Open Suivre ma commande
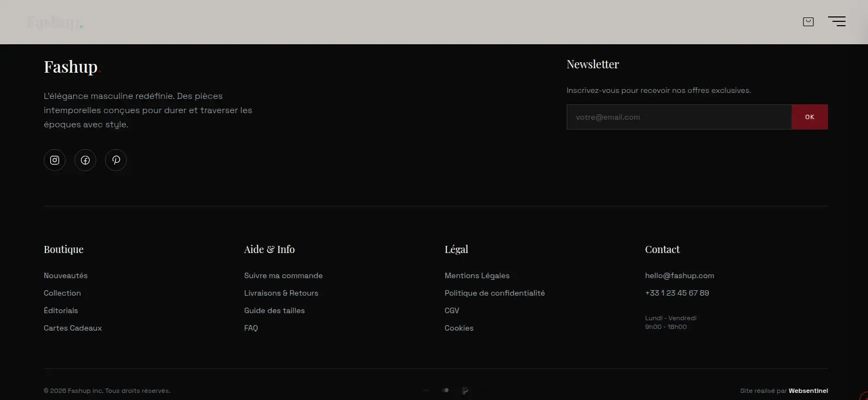The image size is (868, 400). tap(283, 276)
